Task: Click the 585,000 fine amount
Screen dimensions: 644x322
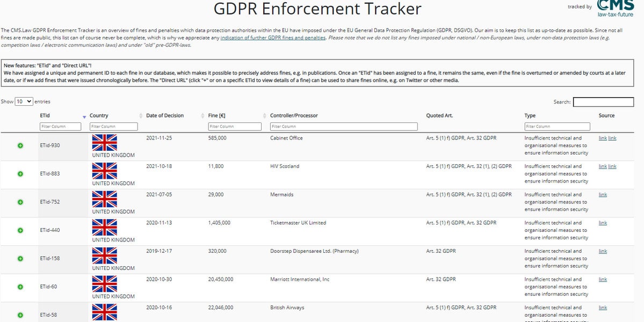Action: pyautogui.click(x=218, y=138)
